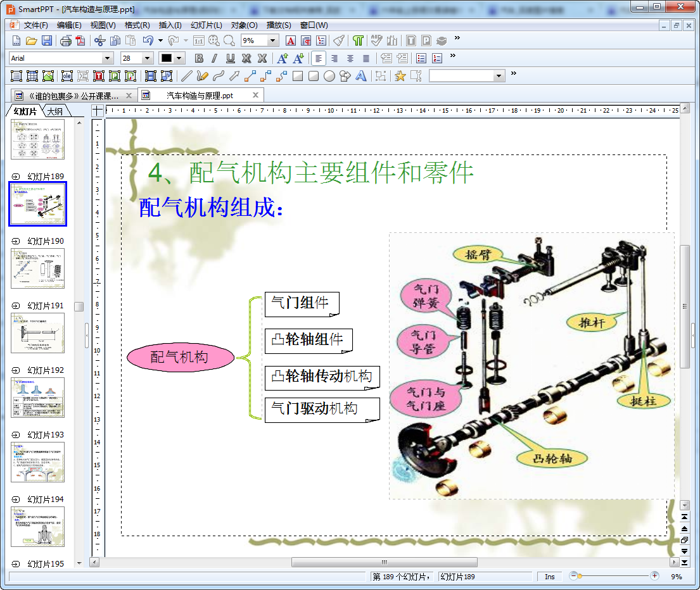Image resolution: width=700 pixels, height=590 pixels.
Task: Copy the selected object
Action: (115, 41)
